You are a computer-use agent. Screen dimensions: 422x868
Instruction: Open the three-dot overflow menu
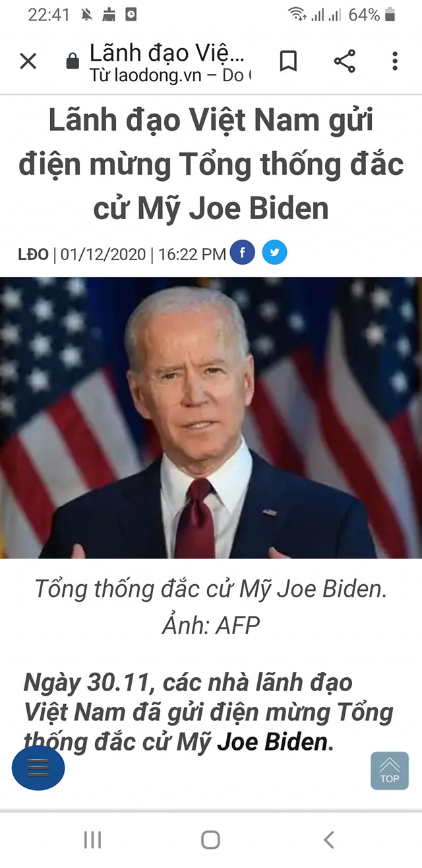[395, 61]
